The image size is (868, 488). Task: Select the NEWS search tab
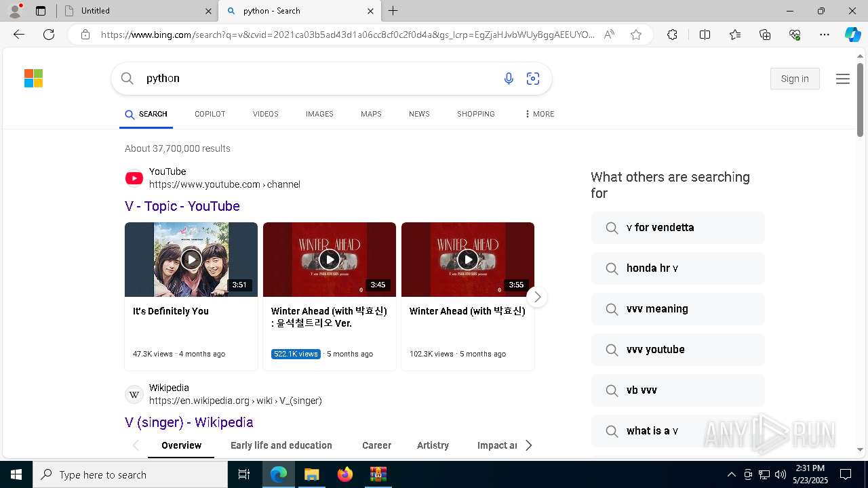click(419, 114)
